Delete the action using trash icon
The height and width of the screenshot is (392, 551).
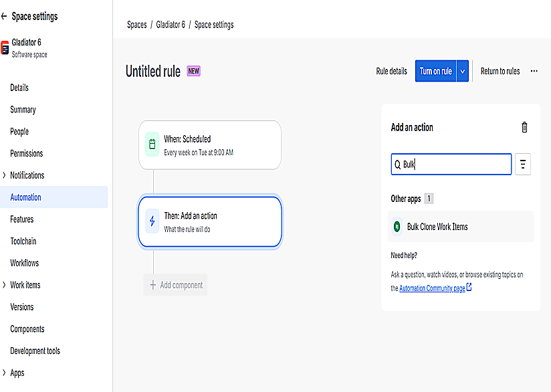tap(524, 127)
